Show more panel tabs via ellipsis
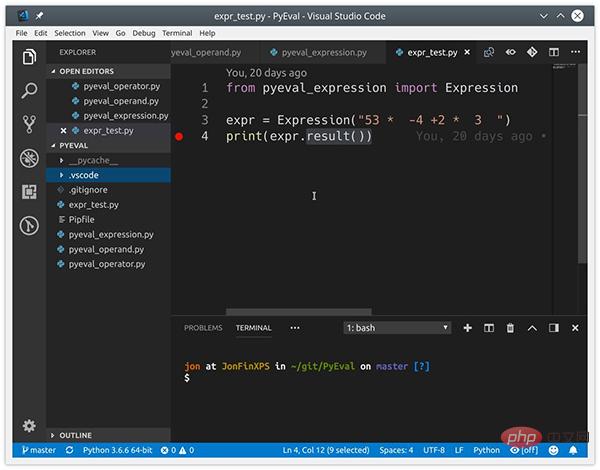 (x=295, y=328)
